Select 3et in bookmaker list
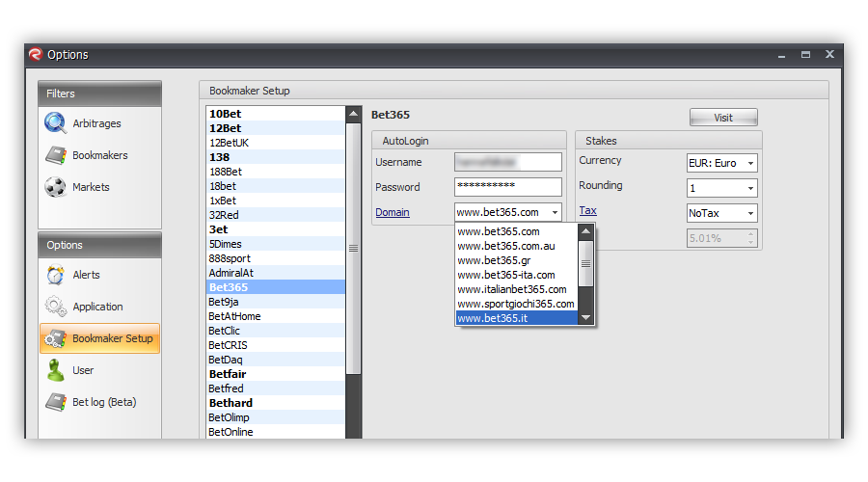Image resolution: width=868 pixels, height=482 pixels. [x=276, y=229]
